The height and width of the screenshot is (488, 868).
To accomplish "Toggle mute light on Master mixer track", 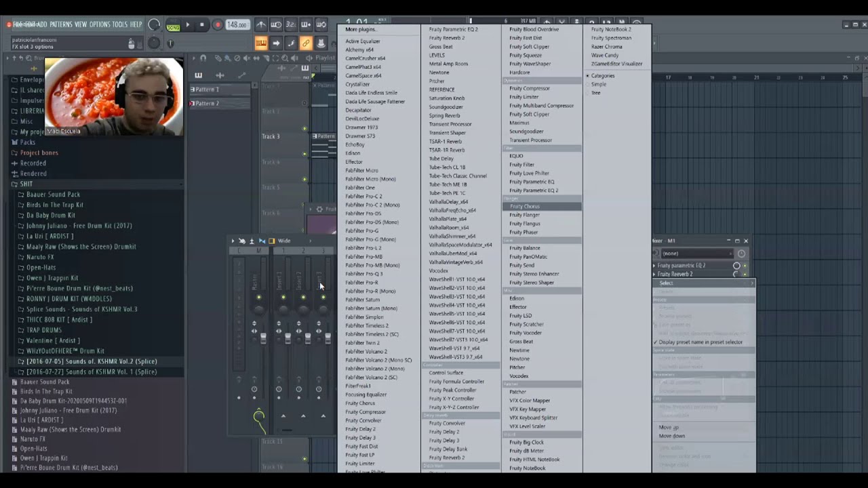I will coord(258,297).
